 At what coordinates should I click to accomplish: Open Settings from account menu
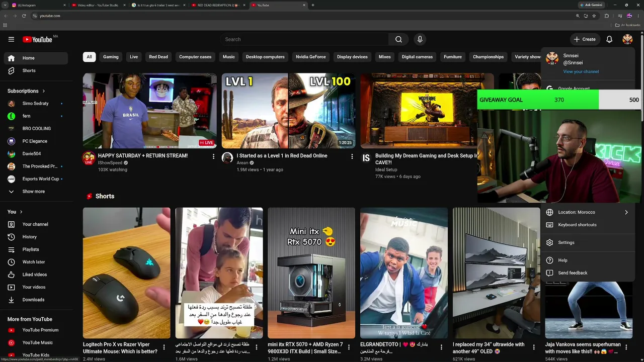click(588, 242)
